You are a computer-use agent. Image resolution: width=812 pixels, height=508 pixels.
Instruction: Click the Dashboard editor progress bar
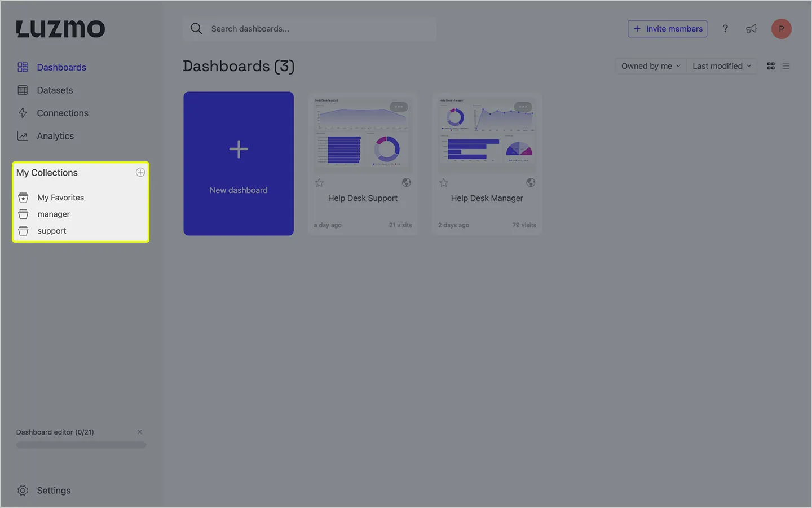81,445
